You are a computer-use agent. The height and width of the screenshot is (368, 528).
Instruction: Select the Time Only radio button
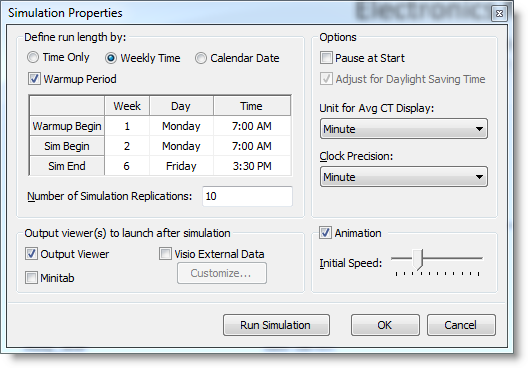coord(33,57)
